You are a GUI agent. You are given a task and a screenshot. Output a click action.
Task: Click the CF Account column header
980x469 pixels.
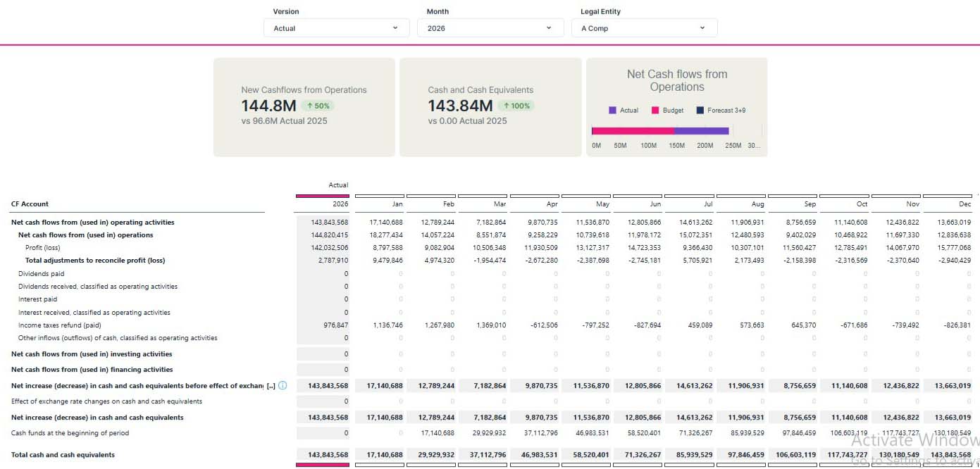[30, 204]
